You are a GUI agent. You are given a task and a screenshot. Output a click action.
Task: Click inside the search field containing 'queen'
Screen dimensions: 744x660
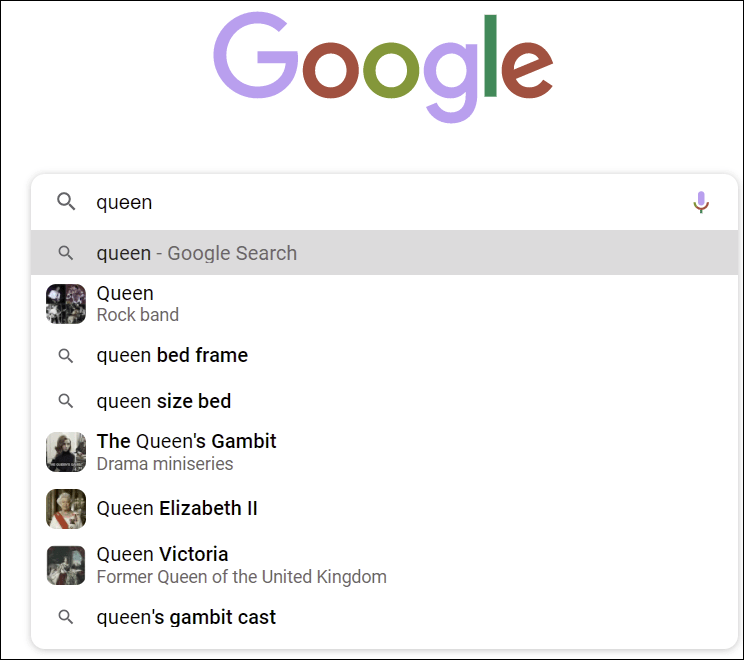(x=384, y=203)
